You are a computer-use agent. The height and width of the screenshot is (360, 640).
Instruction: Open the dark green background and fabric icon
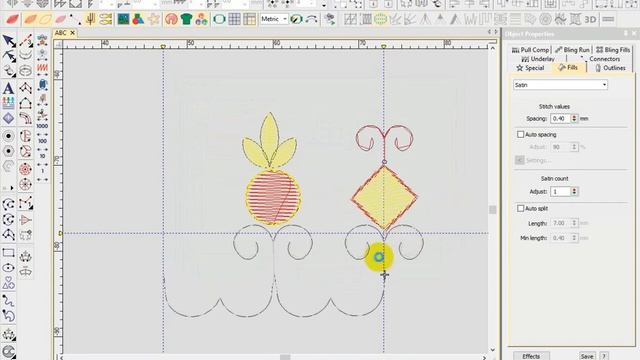(x=123, y=19)
